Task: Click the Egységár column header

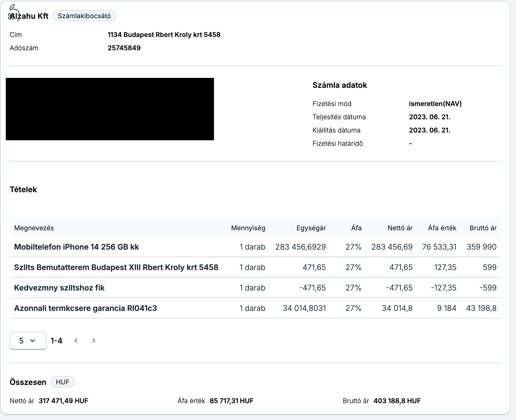Action: click(311, 228)
